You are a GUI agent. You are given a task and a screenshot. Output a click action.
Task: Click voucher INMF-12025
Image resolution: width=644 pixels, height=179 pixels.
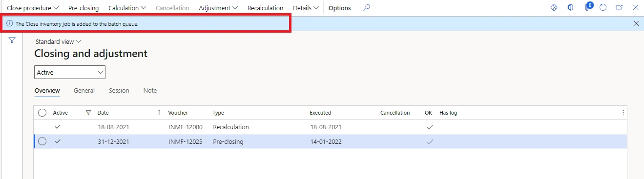pyautogui.click(x=186, y=141)
